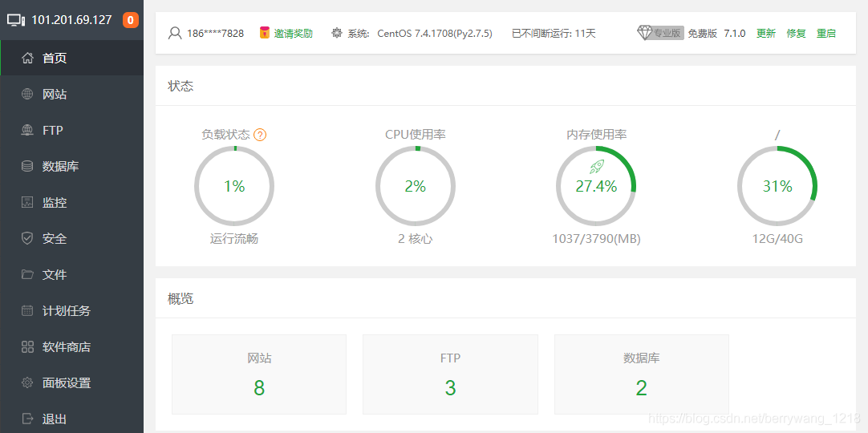Click the memory release rocket icon
Image resolution: width=868 pixels, height=433 pixels.
pos(596,166)
